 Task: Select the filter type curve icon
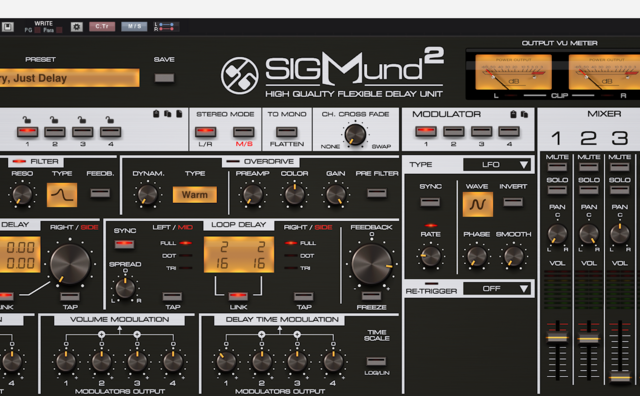pos(62,195)
